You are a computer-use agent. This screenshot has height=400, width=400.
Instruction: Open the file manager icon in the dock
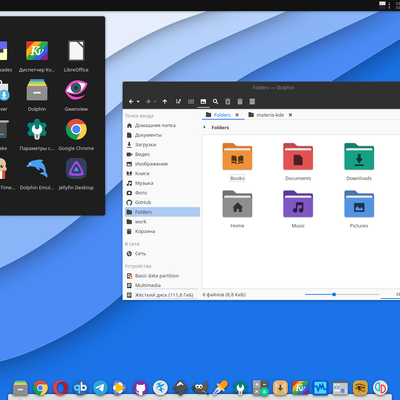point(20,388)
